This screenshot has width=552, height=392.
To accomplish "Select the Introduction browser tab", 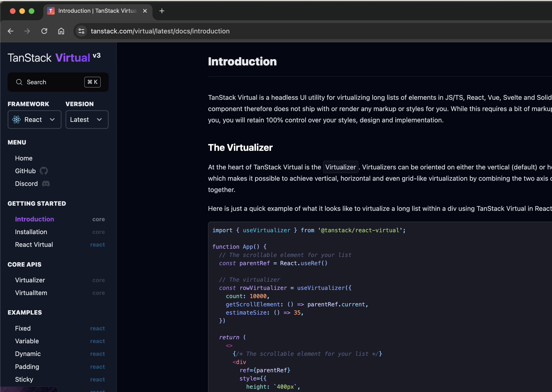I will tap(98, 11).
